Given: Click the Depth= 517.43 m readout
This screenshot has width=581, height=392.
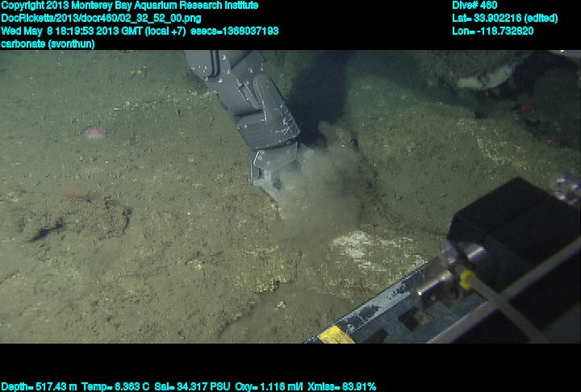Looking at the screenshot, I should tap(40, 386).
